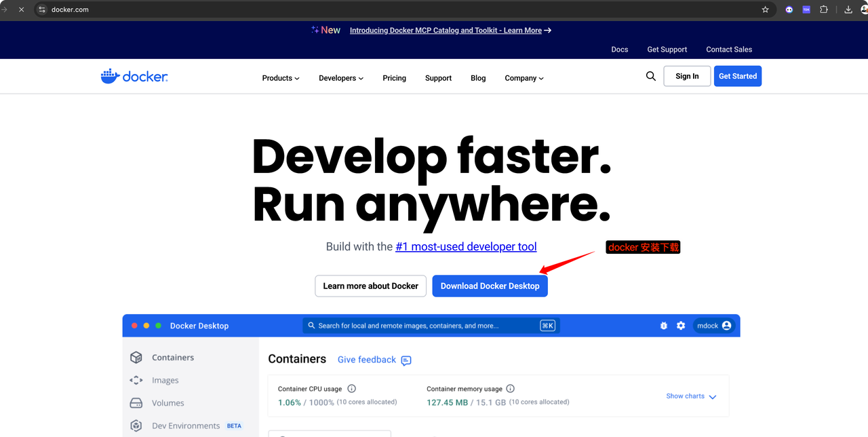This screenshot has height=437, width=868.
Task: Click Download Docker Desktop button
Action: pyautogui.click(x=490, y=286)
